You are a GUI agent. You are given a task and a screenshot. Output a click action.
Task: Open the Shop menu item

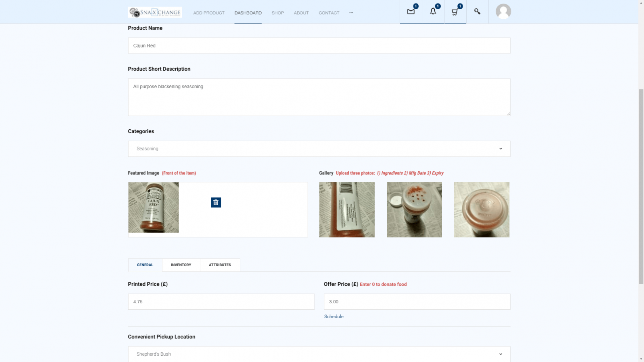[278, 13]
